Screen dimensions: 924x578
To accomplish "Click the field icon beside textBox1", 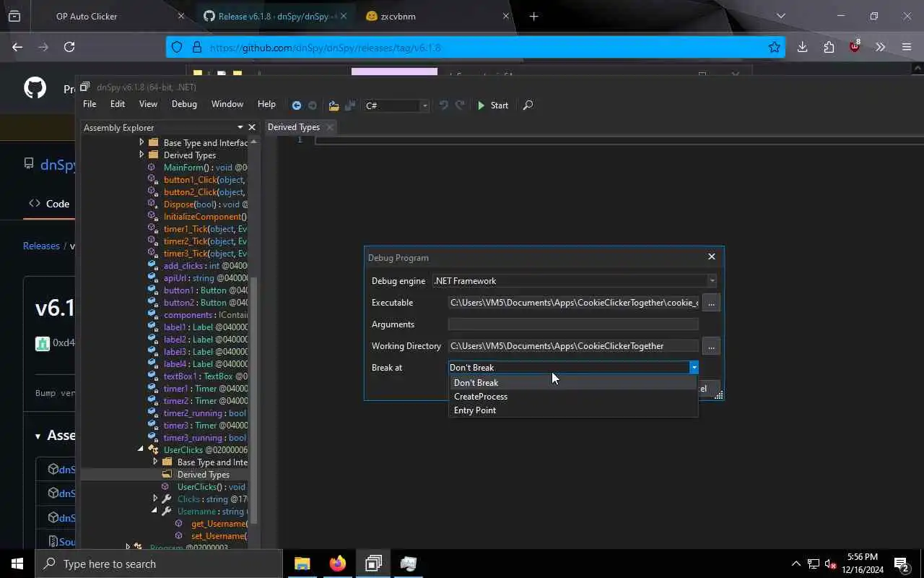I will tap(152, 376).
